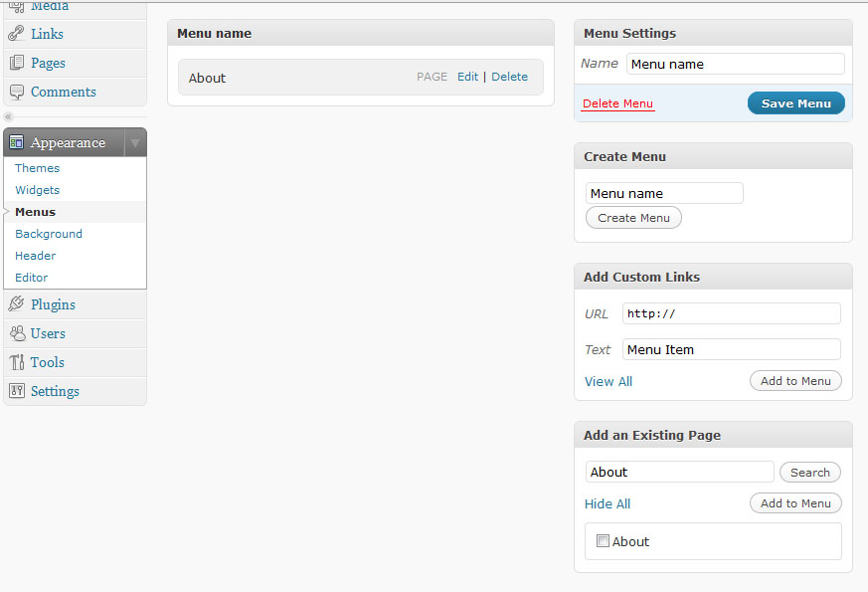Click the Tools icon in sidebar
The width and height of the screenshot is (868, 592).
tap(17, 362)
